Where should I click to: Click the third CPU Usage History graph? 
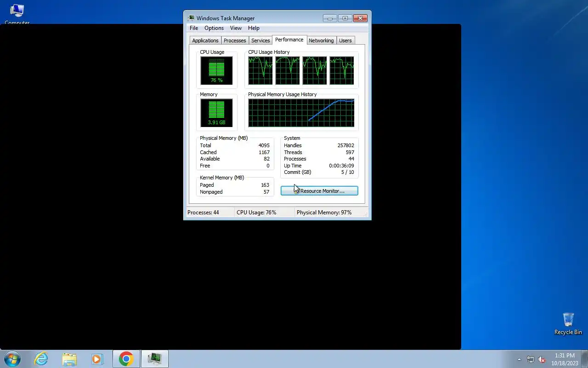[315, 71]
